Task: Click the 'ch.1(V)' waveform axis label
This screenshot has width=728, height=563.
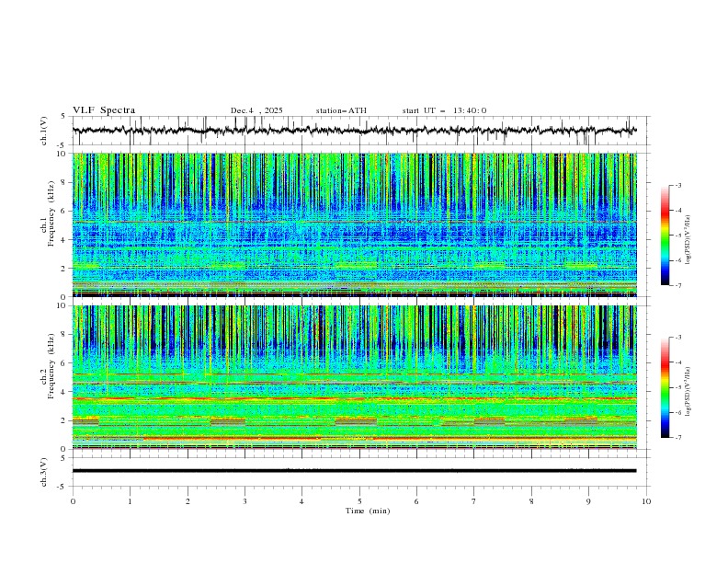Action: (x=43, y=131)
